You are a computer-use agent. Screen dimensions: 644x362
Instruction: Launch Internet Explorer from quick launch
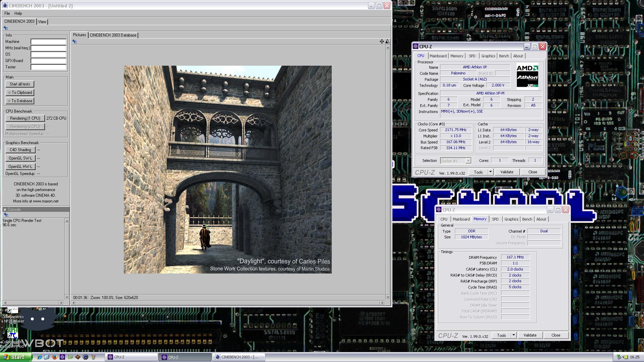click(40, 357)
